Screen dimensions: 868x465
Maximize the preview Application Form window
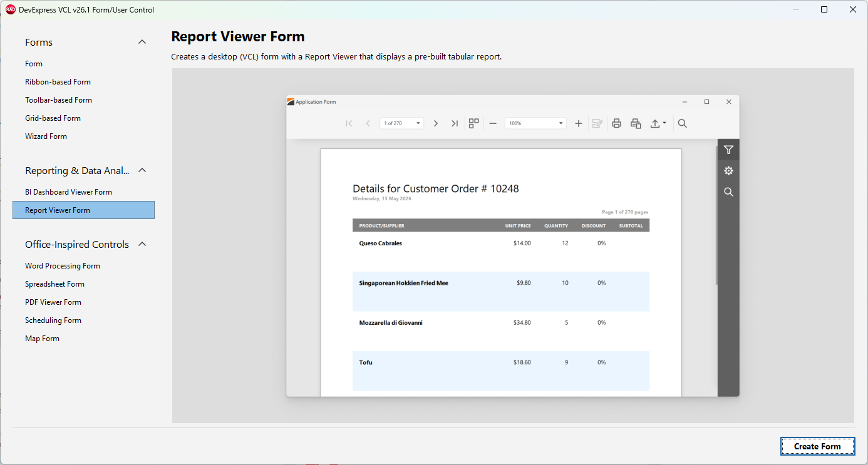(706, 102)
